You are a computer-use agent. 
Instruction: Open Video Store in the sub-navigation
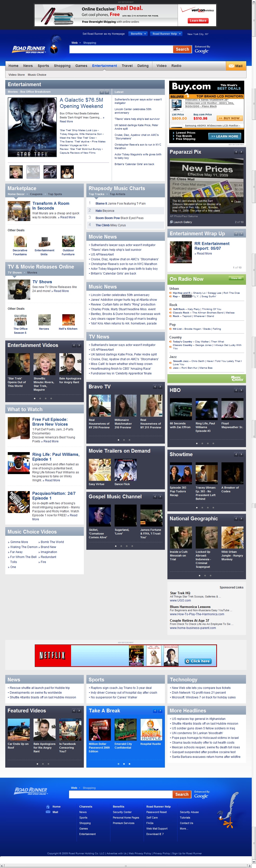click(x=17, y=75)
